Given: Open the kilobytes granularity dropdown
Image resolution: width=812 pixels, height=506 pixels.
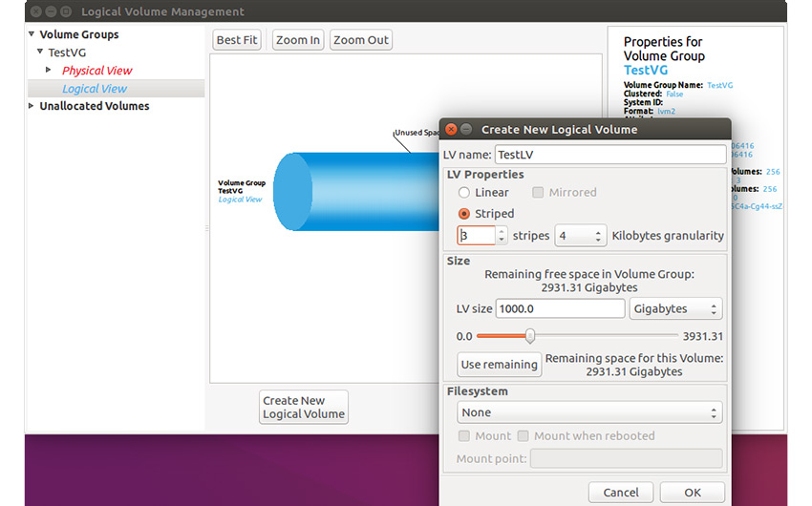Looking at the screenshot, I should pos(581,236).
